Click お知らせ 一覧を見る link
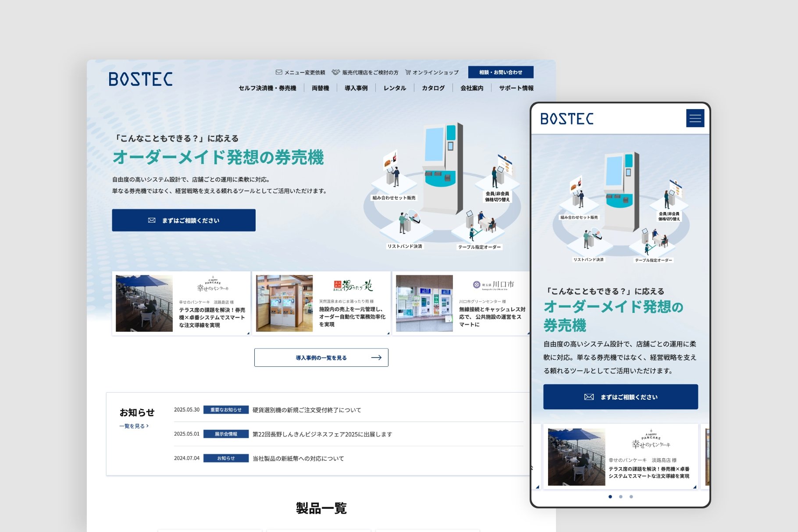Viewport: 798px width, 532px height. 134,426
